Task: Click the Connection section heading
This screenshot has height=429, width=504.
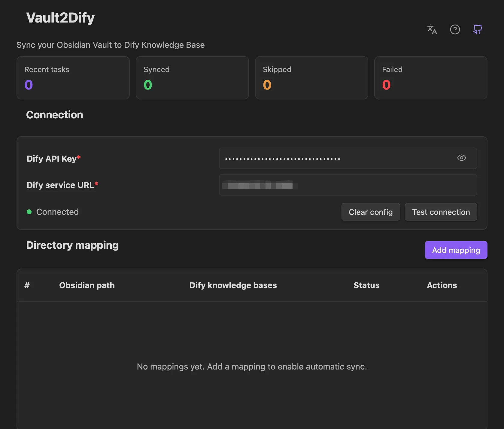Action: [55, 115]
